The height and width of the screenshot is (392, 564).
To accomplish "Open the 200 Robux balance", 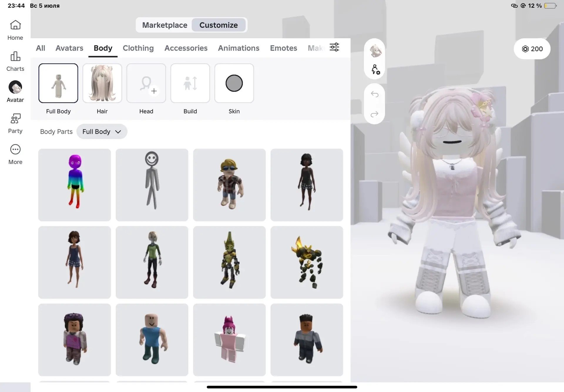I will pos(532,49).
